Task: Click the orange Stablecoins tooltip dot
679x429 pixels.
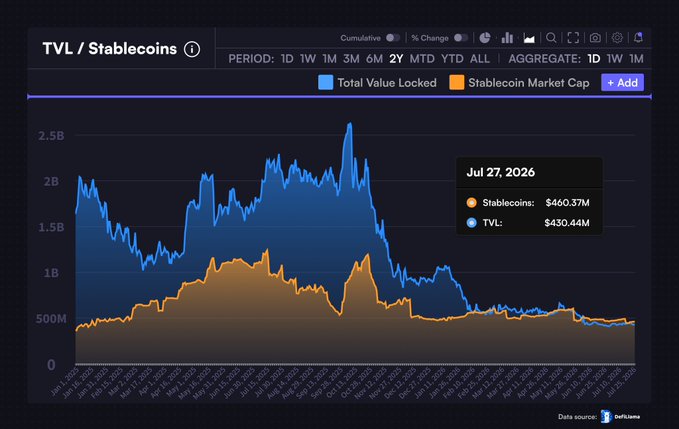Action: point(472,203)
